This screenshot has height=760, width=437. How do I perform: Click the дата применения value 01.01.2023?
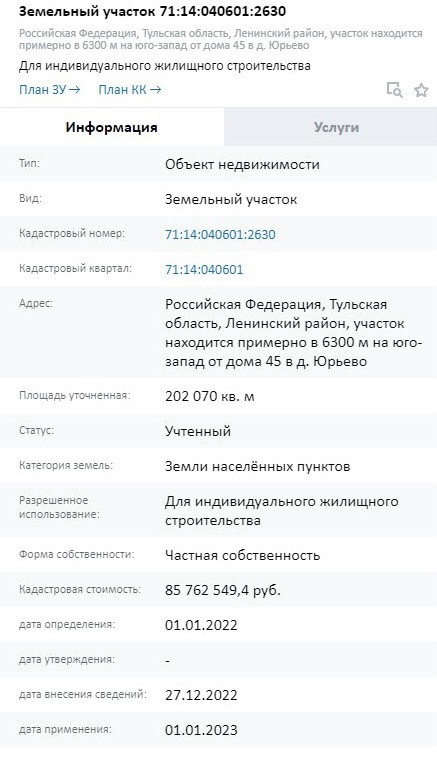point(201,730)
